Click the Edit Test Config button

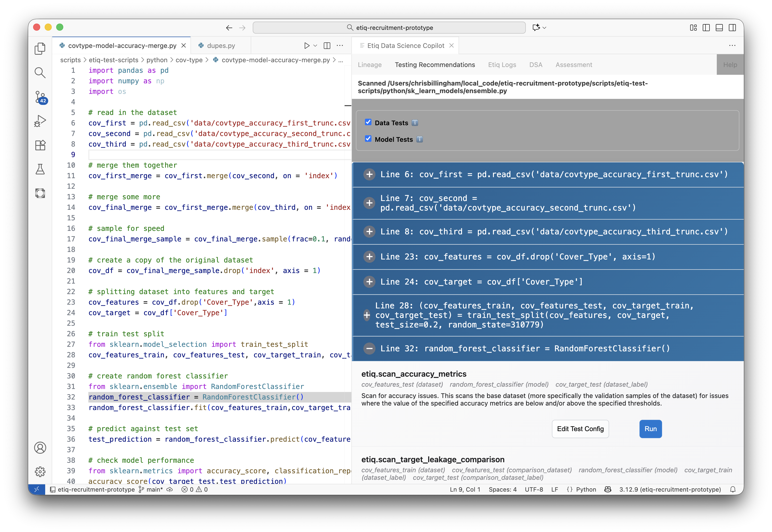click(x=580, y=429)
